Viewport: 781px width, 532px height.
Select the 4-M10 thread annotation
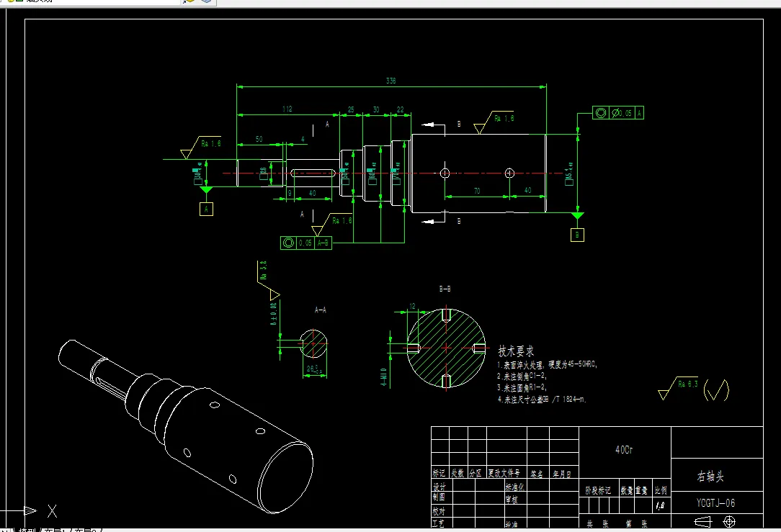[x=383, y=378]
